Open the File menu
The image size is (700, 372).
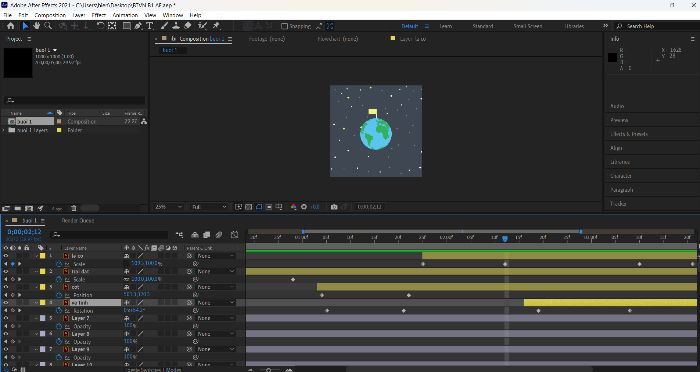8,15
